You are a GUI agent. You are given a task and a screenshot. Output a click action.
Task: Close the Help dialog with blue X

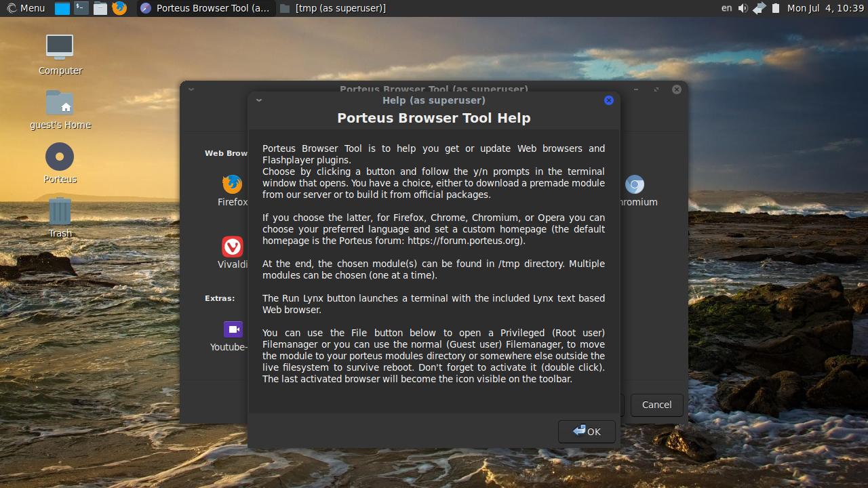click(608, 100)
